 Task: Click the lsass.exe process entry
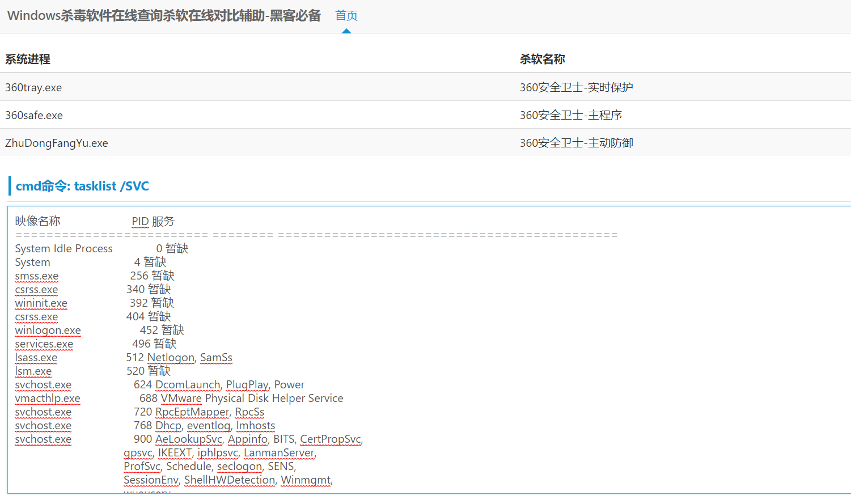coord(36,357)
